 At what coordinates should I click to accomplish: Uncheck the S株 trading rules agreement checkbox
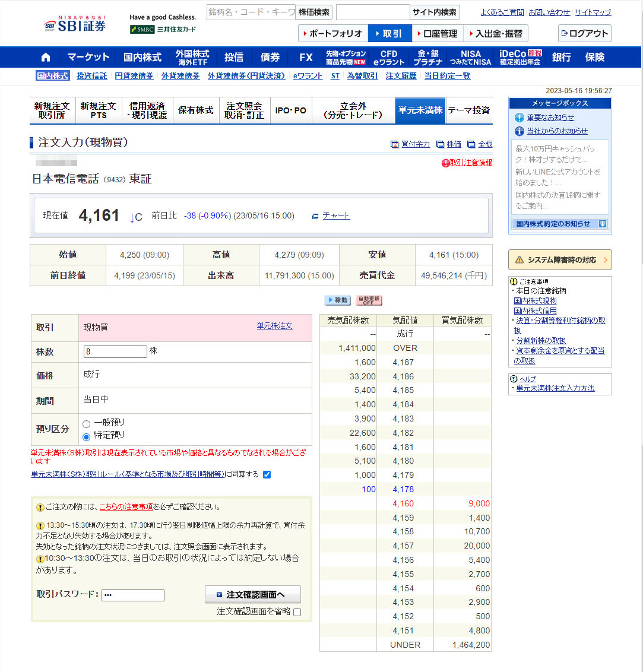(x=267, y=474)
